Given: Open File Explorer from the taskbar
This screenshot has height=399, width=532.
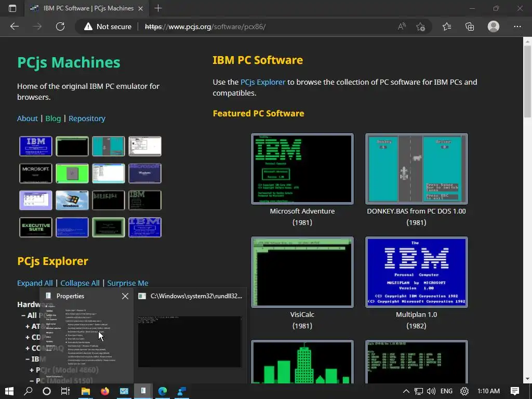Looking at the screenshot, I should click(x=85, y=391).
